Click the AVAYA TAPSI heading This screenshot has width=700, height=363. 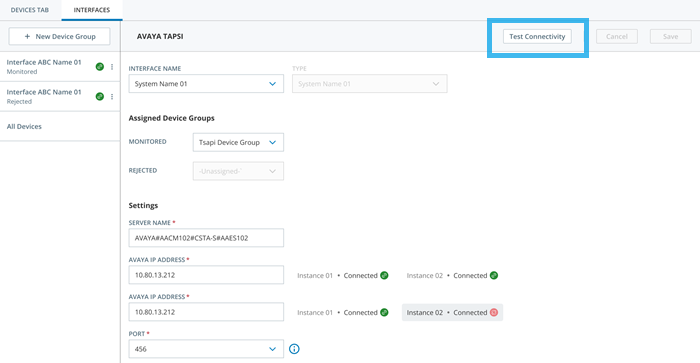pos(160,37)
